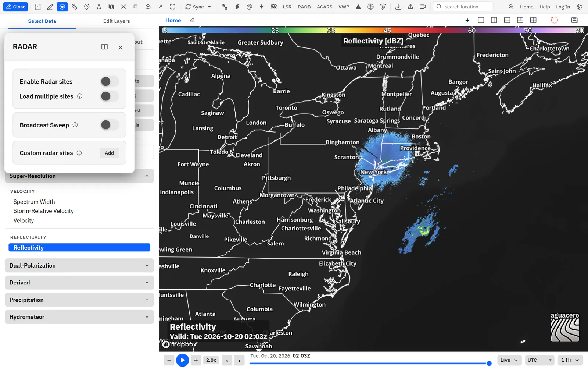Toggle Load multiple sites switch
Image resolution: width=588 pixels, height=368 pixels.
[110, 96]
